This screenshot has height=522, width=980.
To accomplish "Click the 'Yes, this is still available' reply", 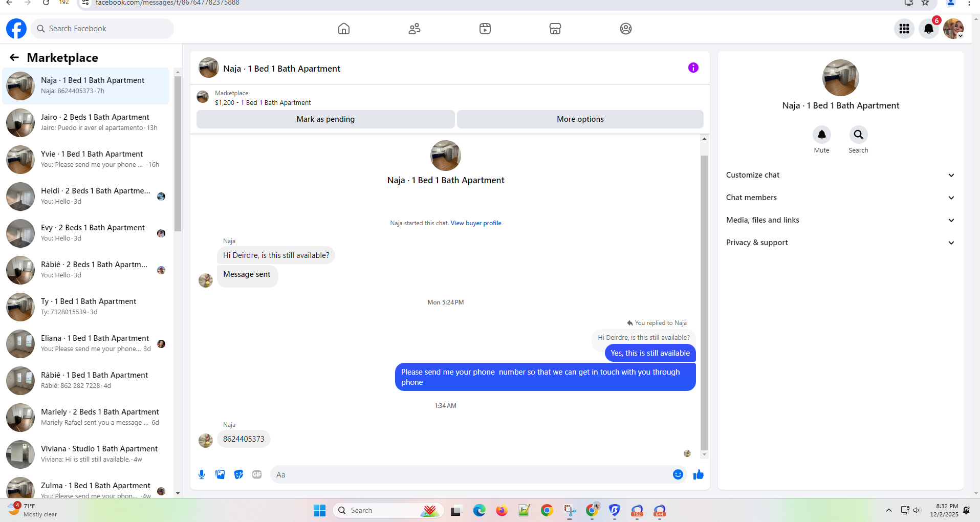I will coord(650,353).
